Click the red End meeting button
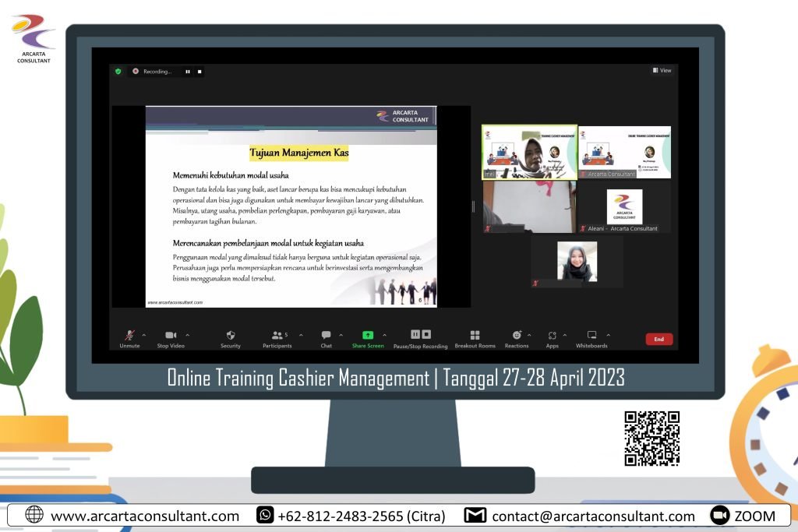The height and width of the screenshot is (532, 798). click(659, 339)
